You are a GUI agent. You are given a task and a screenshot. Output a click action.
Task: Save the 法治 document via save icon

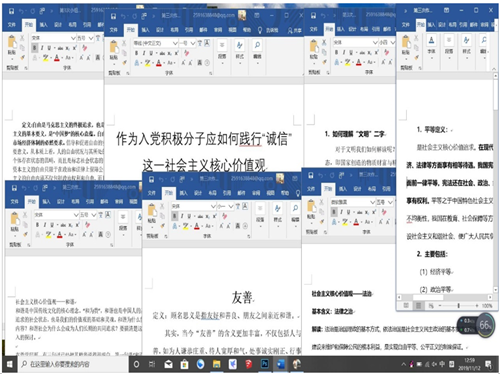coord(311,175)
